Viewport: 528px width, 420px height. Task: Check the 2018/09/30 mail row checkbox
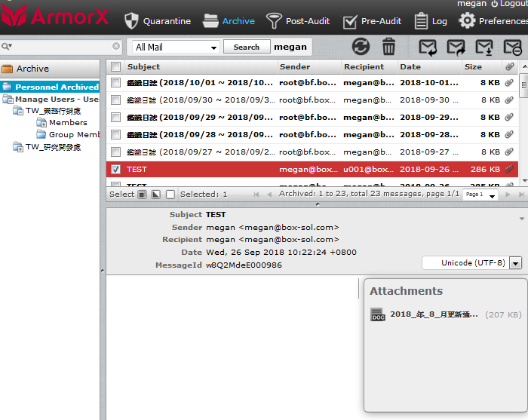tap(115, 100)
